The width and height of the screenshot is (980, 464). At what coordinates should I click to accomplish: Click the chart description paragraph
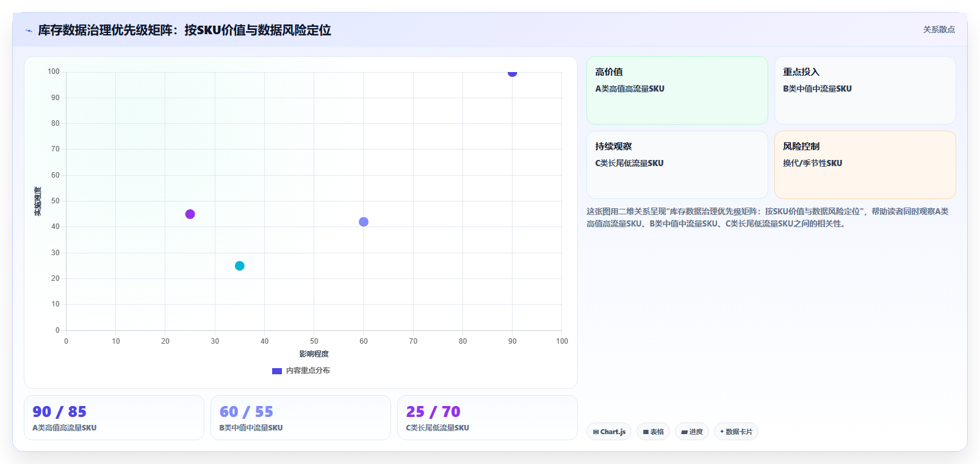[768, 217]
